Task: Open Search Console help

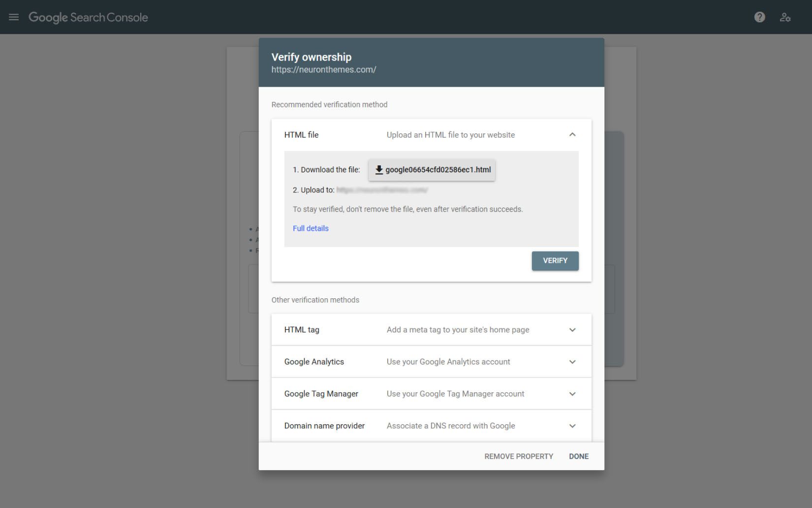Action: coord(759,17)
